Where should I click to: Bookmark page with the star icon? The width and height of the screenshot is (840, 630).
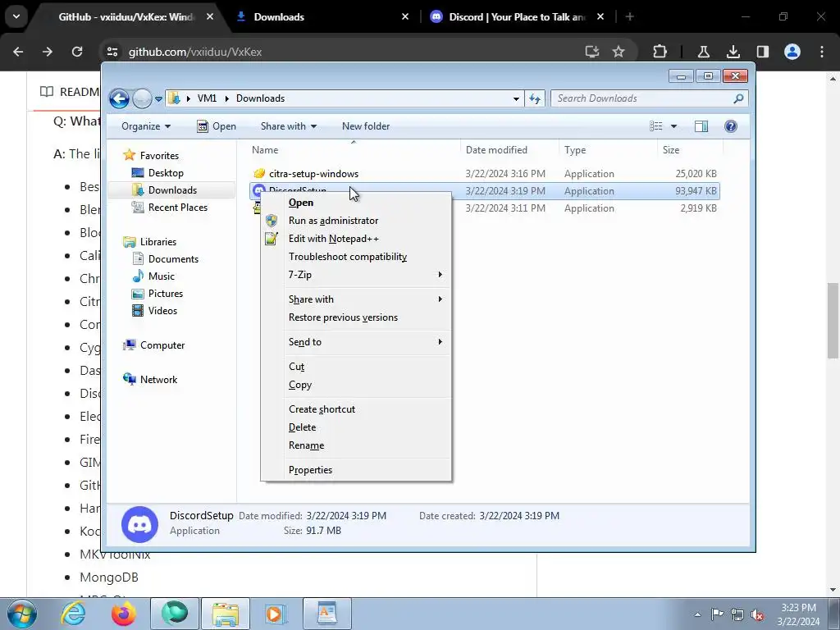pyautogui.click(x=619, y=52)
